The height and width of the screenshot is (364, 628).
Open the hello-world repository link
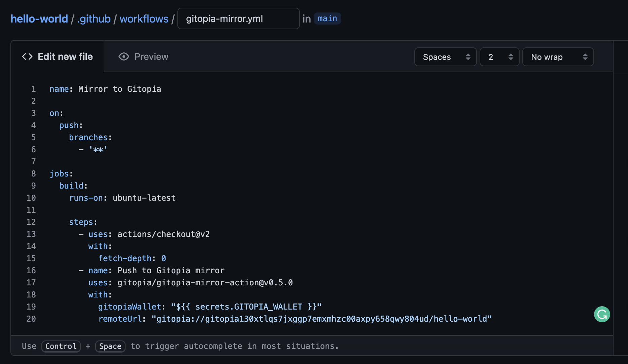[39, 19]
